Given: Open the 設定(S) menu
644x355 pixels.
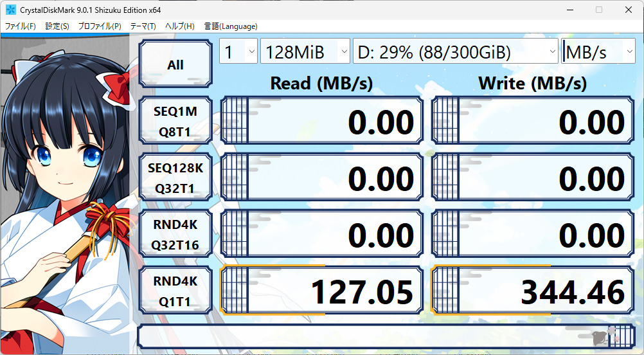Looking at the screenshot, I should (x=57, y=26).
